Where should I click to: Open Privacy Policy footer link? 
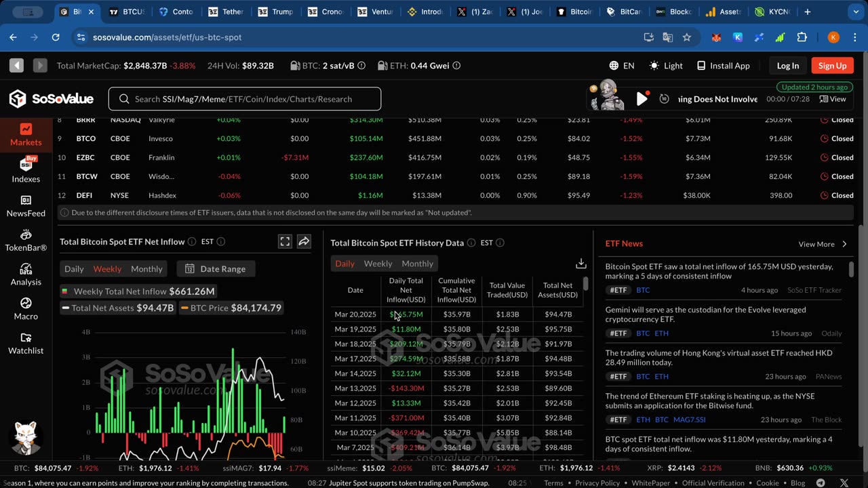597,483
